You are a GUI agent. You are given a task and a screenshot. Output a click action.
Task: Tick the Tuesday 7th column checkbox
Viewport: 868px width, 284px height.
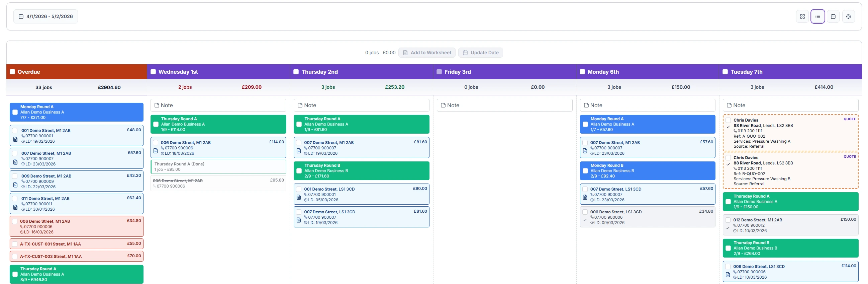point(725,72)
